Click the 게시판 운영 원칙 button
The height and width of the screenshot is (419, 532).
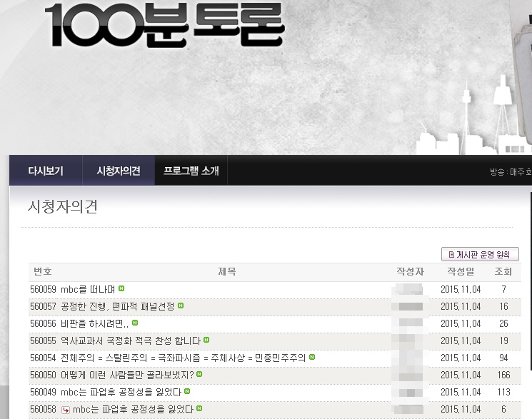[480, 254]
